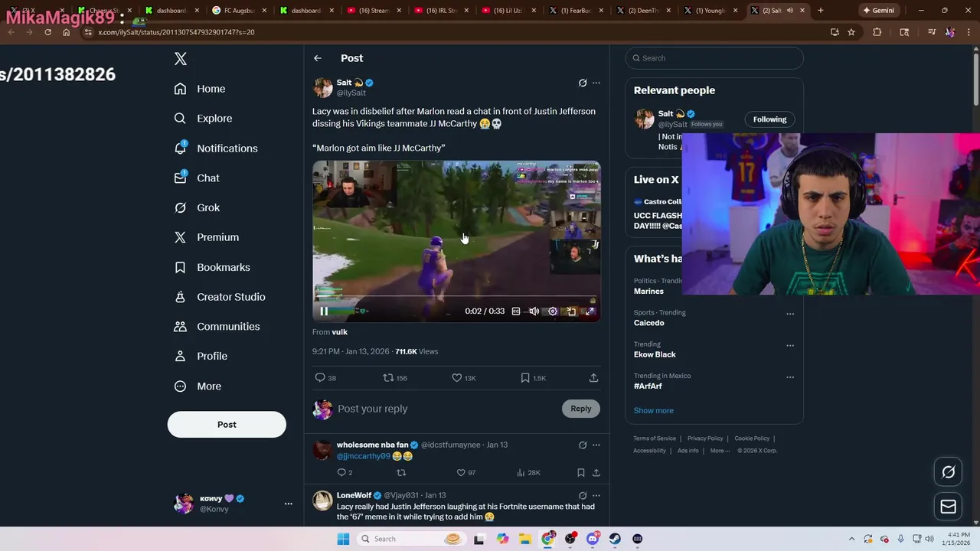This screenshot has width=980, height=551.
Task: Open the Explore page
Action: tap(203, 119)
